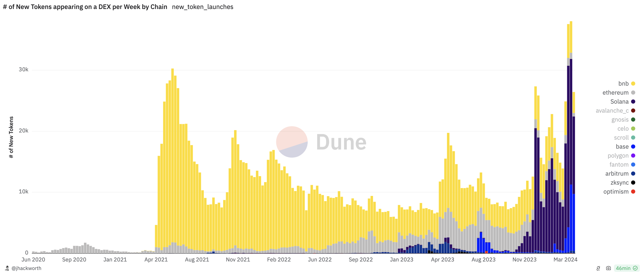This screenshot has height=276, width=644.
Task: Enable the avalanche_c legend series
Action: [612, 111]
